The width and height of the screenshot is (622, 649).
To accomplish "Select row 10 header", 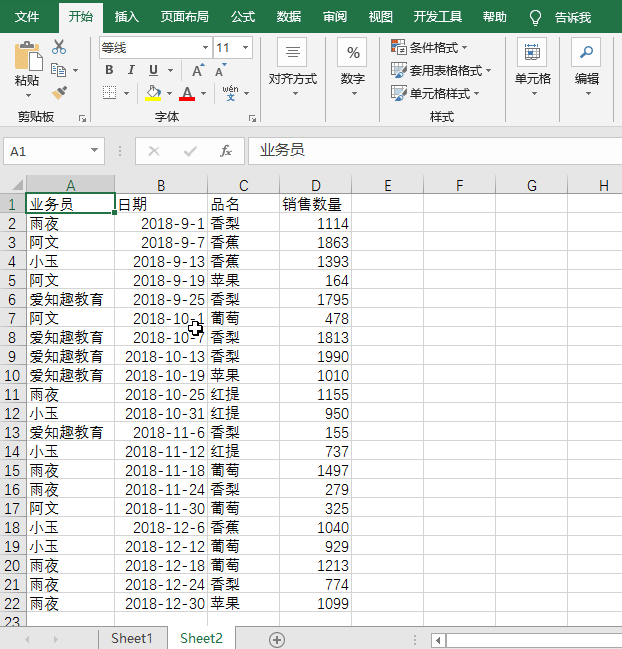I will (x=12, y=375).
